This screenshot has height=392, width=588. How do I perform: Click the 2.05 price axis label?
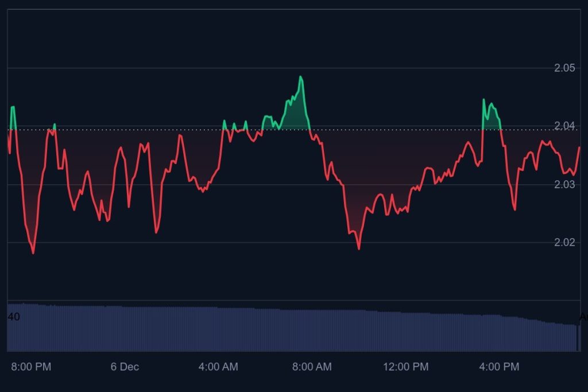[564, 68]
